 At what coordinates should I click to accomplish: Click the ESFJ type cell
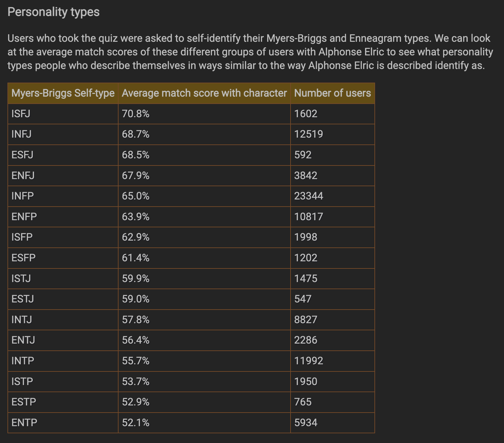pos(63,155)
